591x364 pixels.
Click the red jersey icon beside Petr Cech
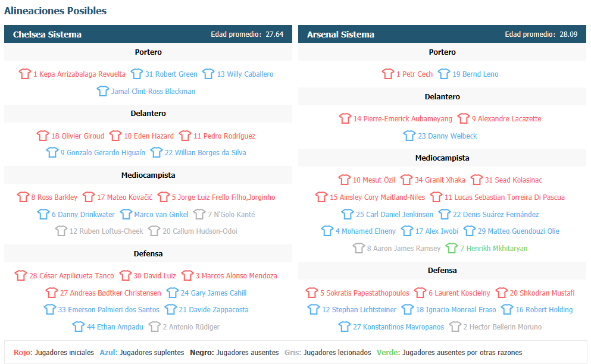tap(388, 74)
